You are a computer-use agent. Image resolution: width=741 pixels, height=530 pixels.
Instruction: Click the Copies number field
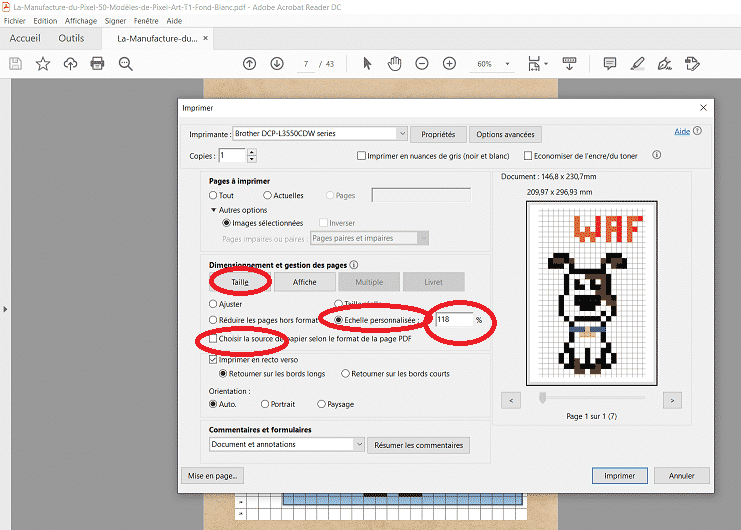point(232,155)
